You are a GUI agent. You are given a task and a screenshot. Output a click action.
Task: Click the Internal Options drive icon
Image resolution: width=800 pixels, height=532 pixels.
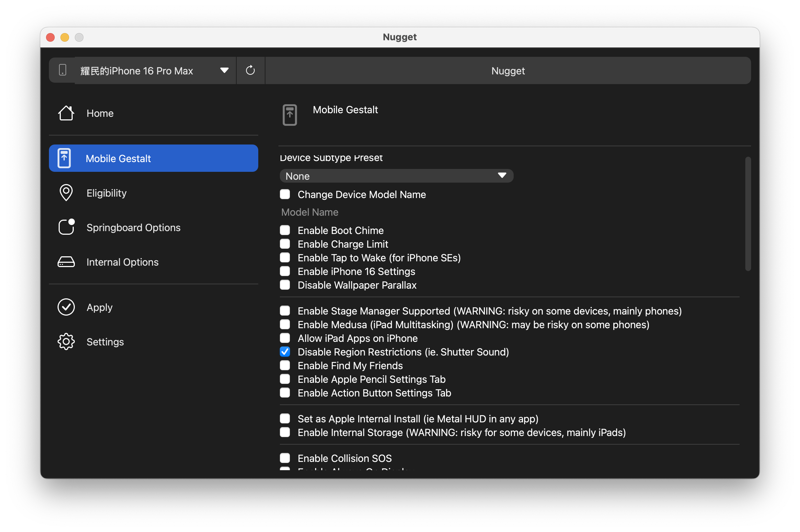pos(66,262)
